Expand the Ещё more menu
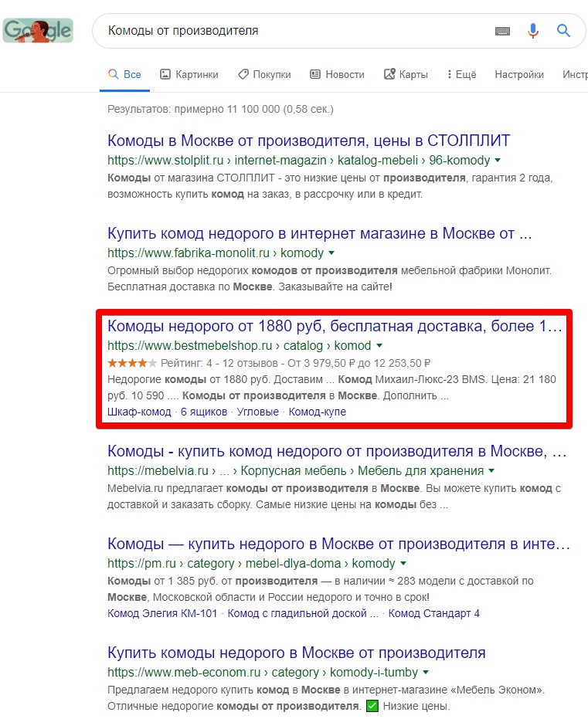The image size is (588, 719). pyautogui.click(x=461, y=74)
